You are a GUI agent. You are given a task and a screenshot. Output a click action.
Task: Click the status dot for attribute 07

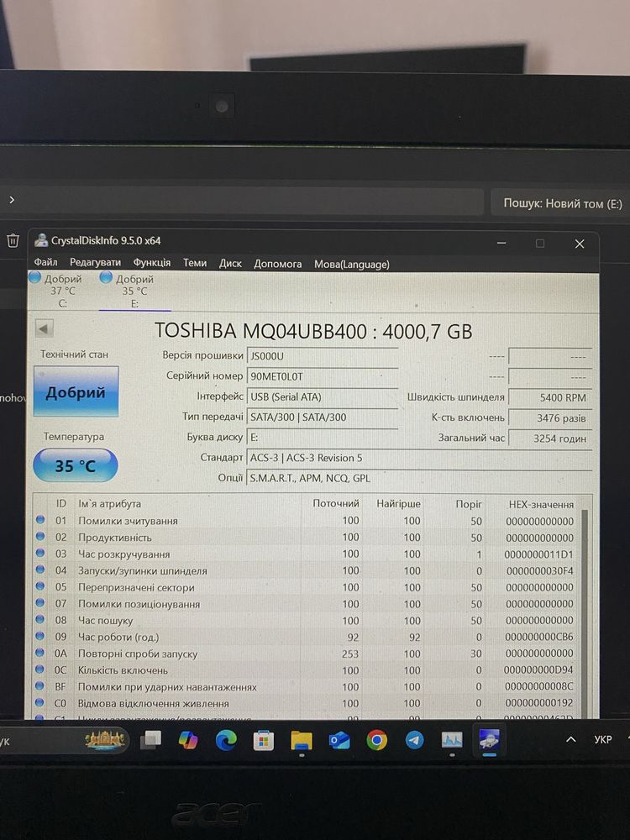click(40, 602)
